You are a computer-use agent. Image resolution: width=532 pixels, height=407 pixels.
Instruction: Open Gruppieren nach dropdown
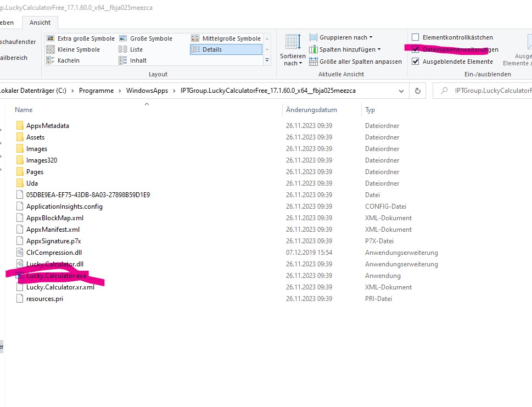[x=340, y=37]
